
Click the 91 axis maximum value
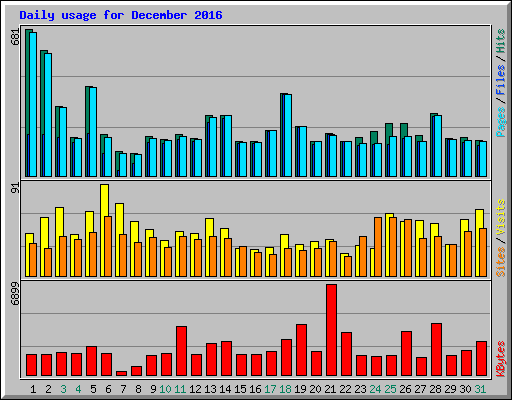(15, 188)
